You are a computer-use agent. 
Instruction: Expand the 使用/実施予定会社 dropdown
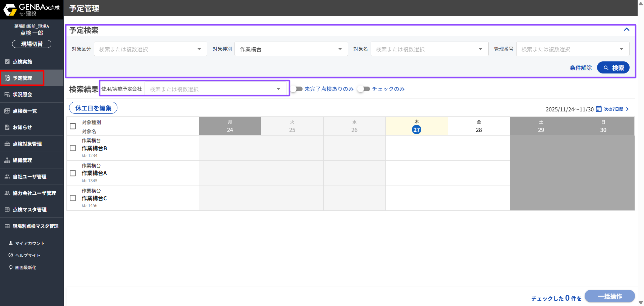pos(215,89)
